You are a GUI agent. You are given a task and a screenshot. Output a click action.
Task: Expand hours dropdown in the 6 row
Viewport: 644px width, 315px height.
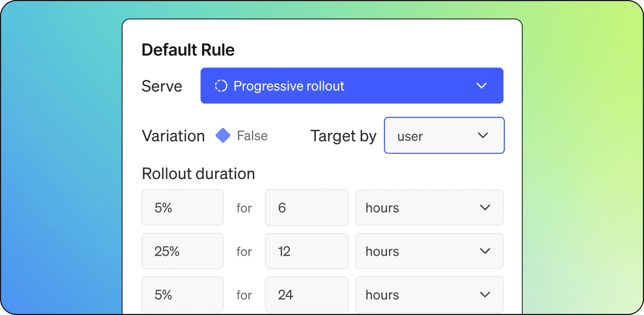(429, 207)
